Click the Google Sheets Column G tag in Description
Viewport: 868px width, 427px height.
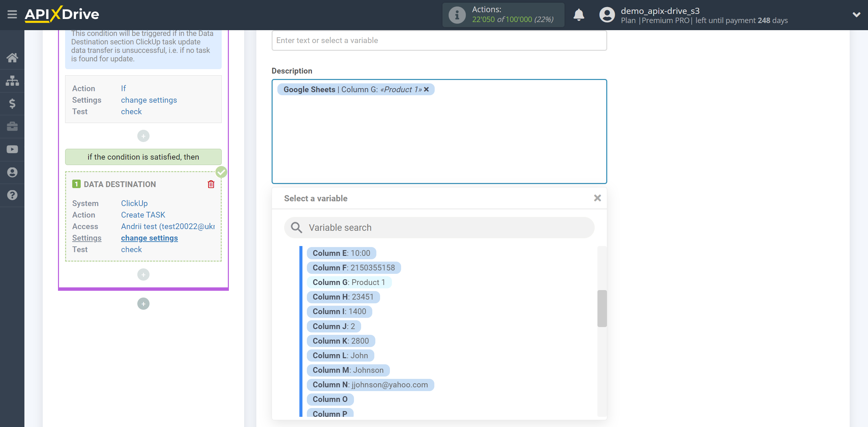(x=356, y=89)
